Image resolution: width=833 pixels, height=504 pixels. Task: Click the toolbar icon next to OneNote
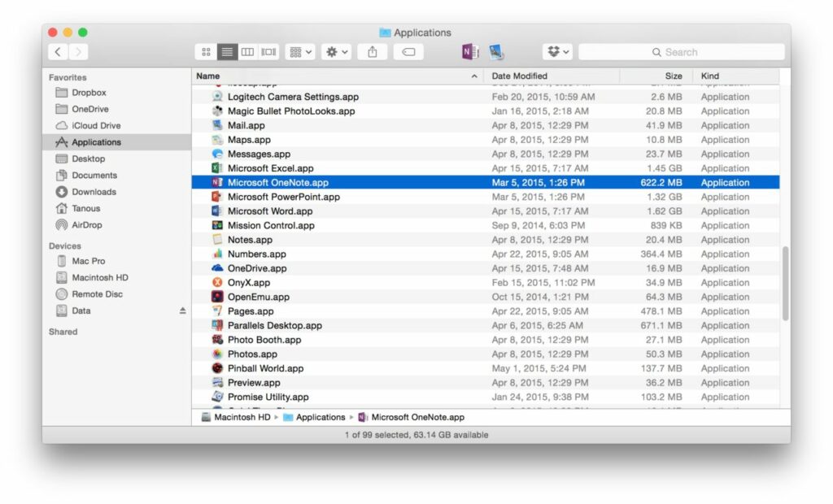[496, 51]
